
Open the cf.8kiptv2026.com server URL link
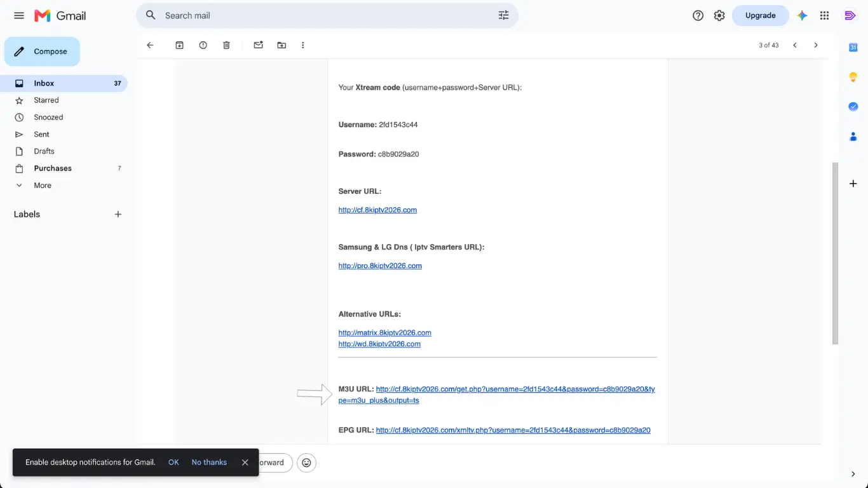(377, 210)
